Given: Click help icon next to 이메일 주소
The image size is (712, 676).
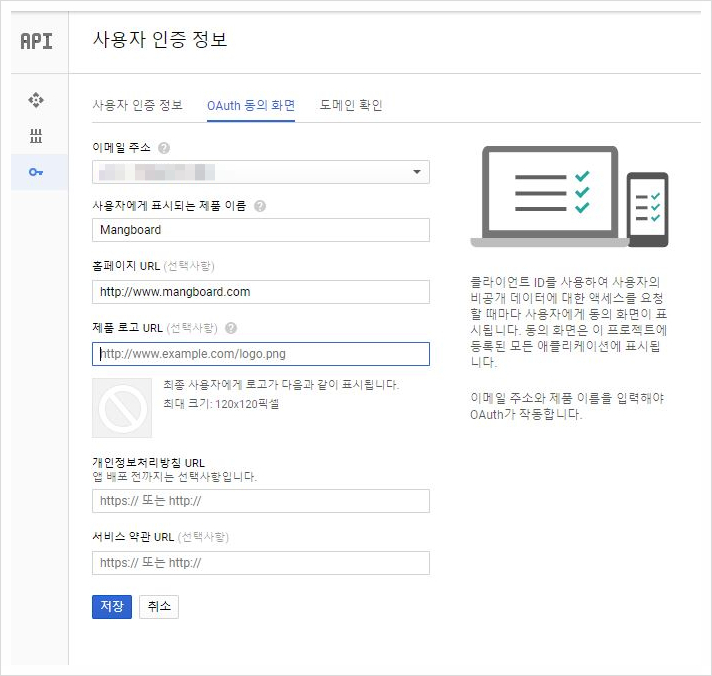Looking at the screenshot, I should [164, 148].
